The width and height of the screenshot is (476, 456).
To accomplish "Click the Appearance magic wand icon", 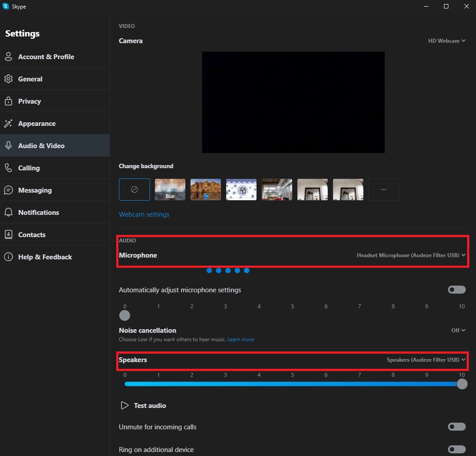I will pyautogui.click(x=8, y=123).
